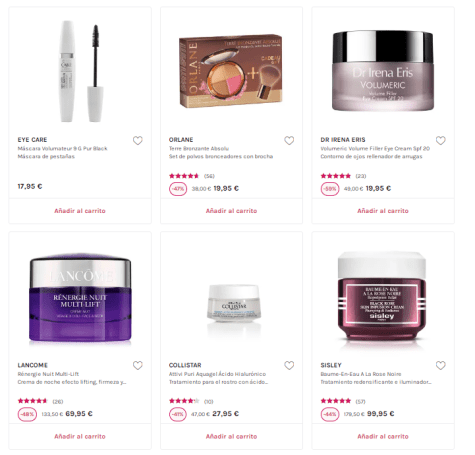Viewport: 475px width, 455px height.
Task: Mark Sisley Baume-En-Eau heart as favorite
Action: coord(441,366)
